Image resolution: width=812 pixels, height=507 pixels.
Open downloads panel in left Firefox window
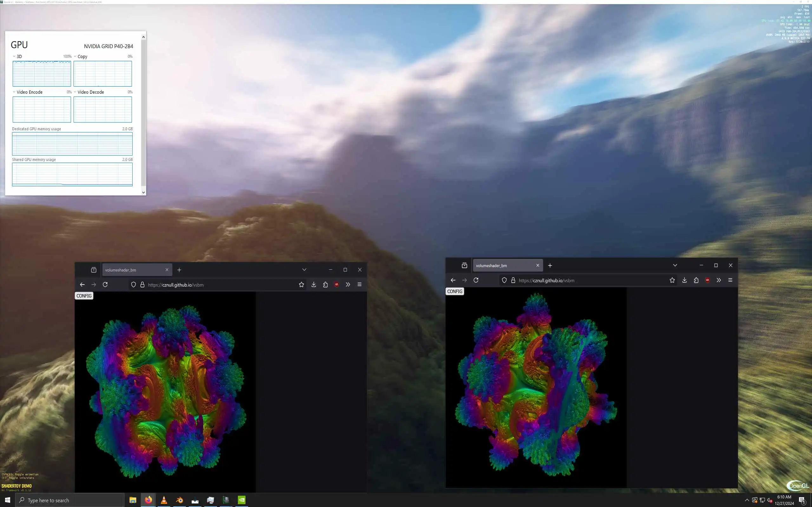tap(314, 285)
